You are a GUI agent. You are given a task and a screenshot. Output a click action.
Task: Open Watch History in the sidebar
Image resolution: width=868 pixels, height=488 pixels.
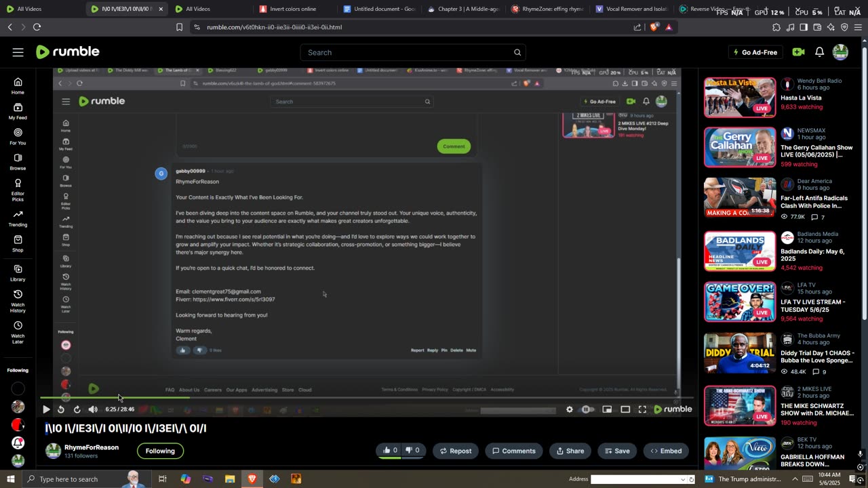pos(18,302)
